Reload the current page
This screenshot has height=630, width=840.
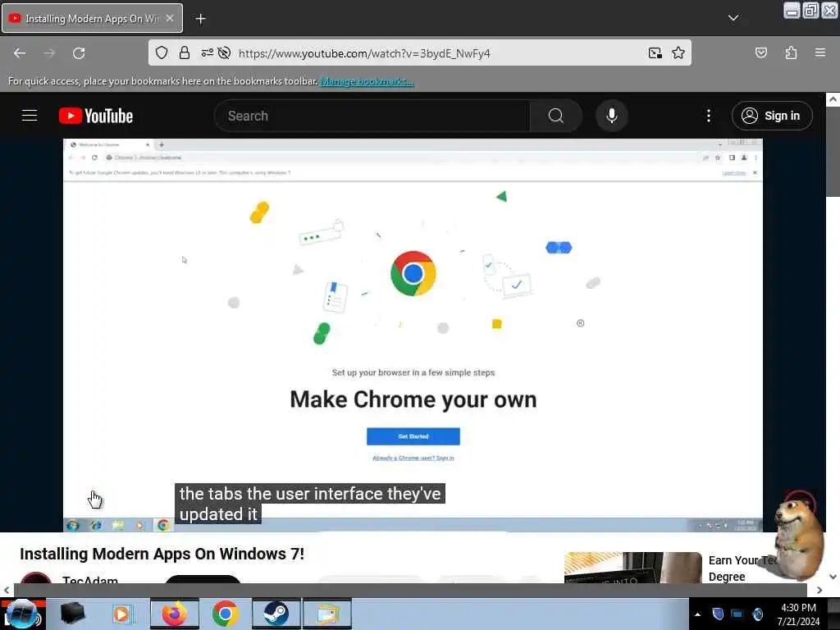(x=79, y=53)
